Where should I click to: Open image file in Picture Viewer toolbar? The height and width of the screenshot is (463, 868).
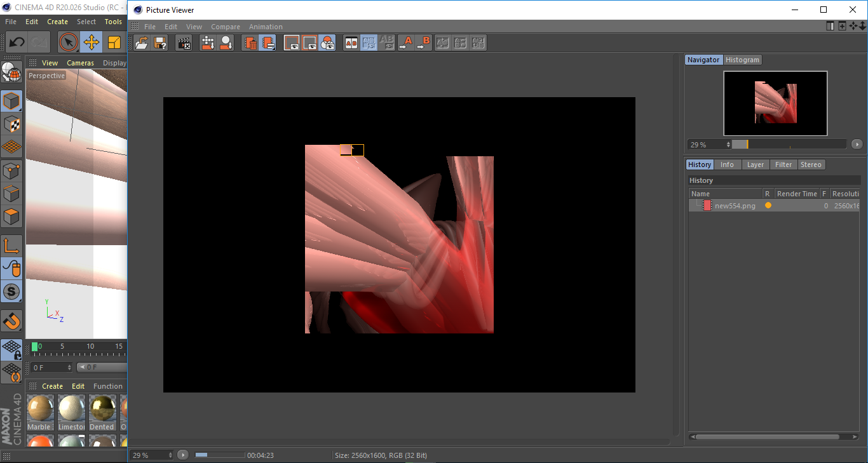click(142, 43)
